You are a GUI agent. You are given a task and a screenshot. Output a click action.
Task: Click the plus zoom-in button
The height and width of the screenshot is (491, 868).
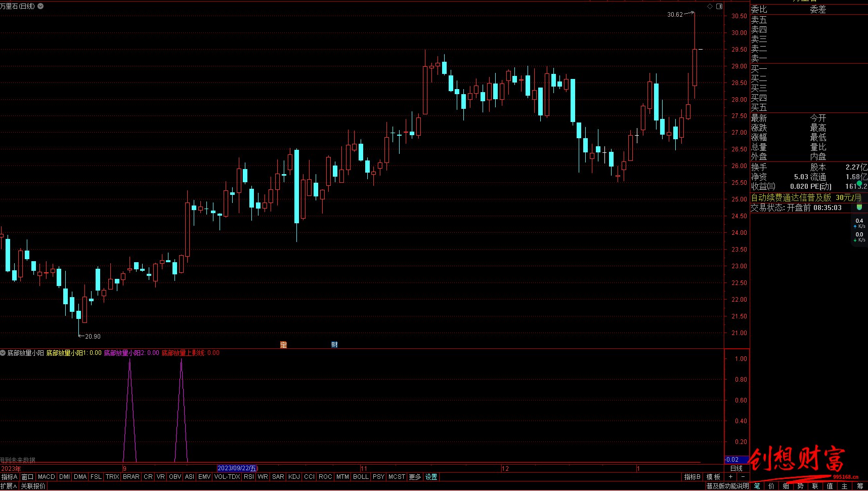(730, 477)
